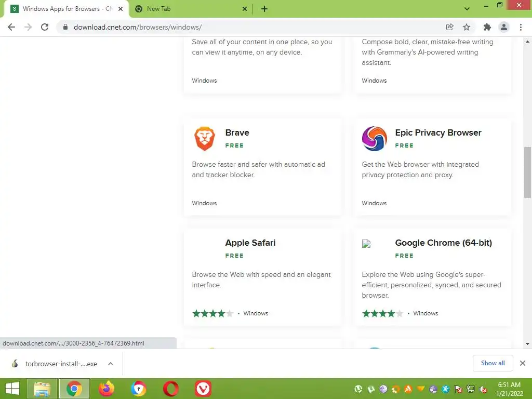Click the Save all of your content description
Image resolution: width=532 pixels, height=399 pixels.
pos(262,47)
